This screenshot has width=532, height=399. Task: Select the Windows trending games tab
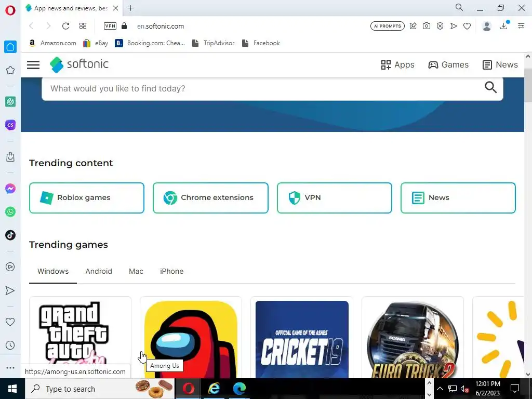53,271
